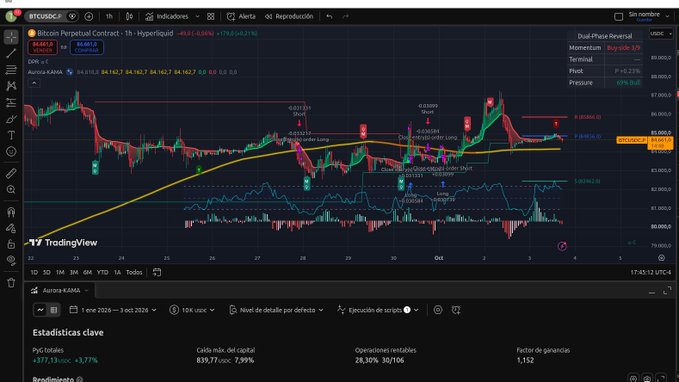Maximize the strategy tester panel
This screenshot has width=679, height=382.
coord(667,291)
